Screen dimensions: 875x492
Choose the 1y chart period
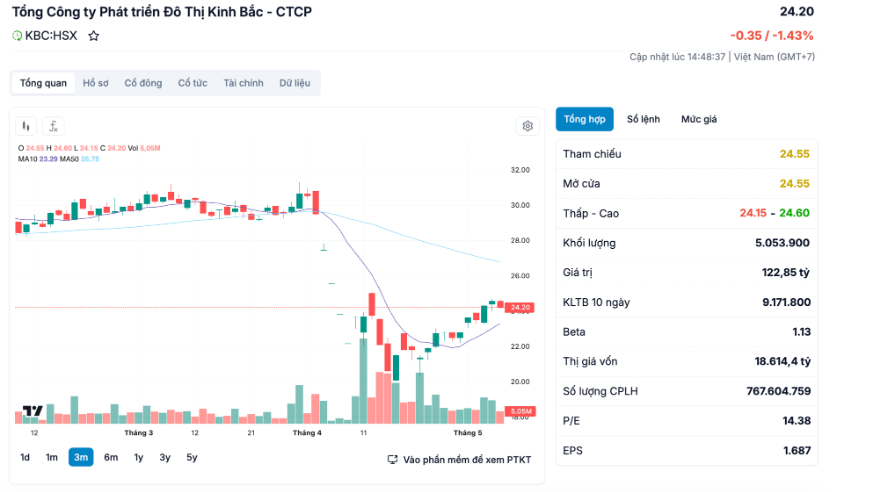click(138, 458)
